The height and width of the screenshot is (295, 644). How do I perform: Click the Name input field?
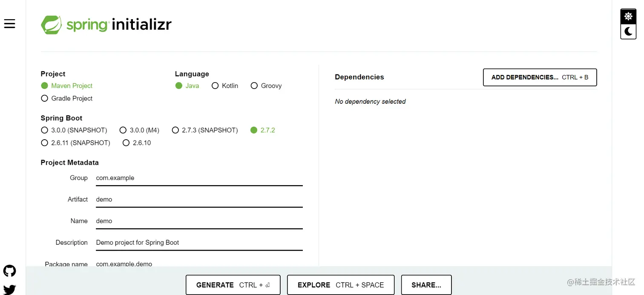click(x=199, y=221)
